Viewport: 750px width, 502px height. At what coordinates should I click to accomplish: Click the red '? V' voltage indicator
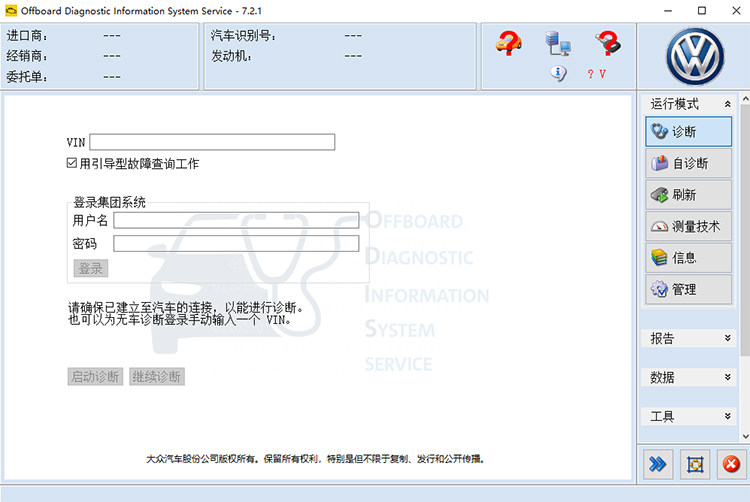(596, 74)
